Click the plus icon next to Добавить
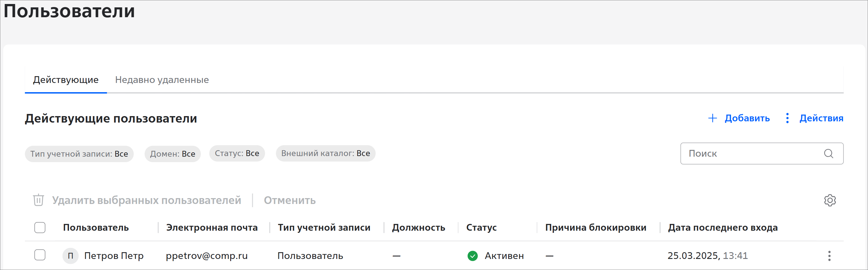868x270 pixels. point(712,118)
